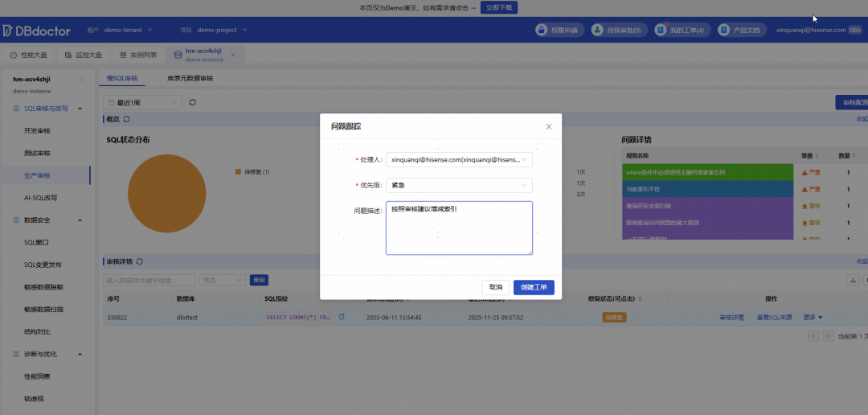
Task: Click the 取消 button
Action: pyautogui.click(x=495, y=288)
